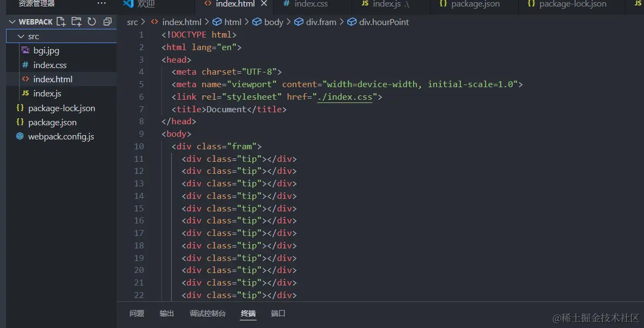Click the src breadcrumb segment
644x328 pixels.
[x=132, y=22]
